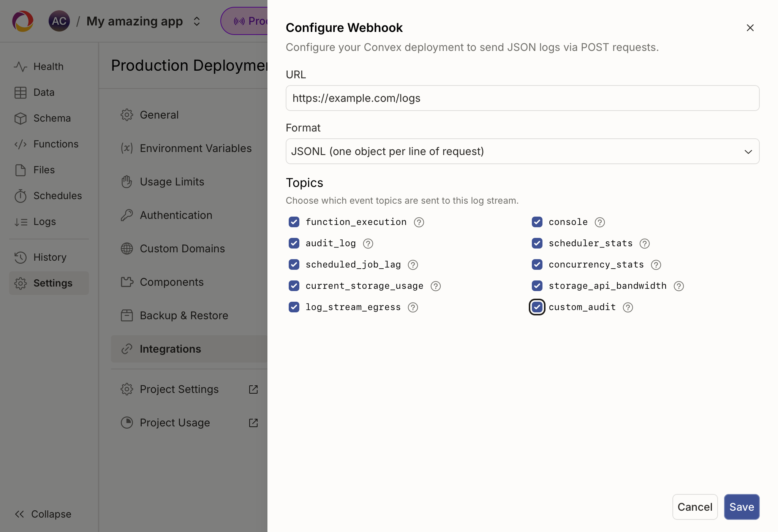Uncheck the concurrency_stats topic checkbox
The width and height of the screenshot is (778, 532).
537,264
